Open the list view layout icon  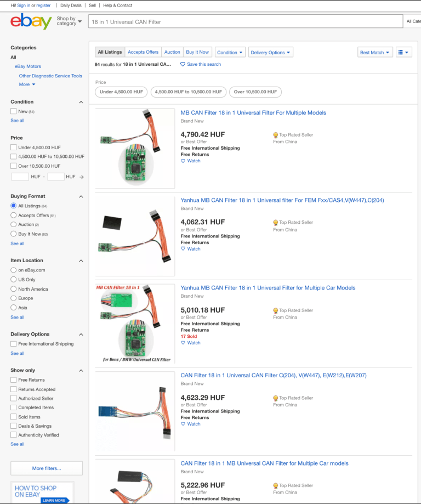[403, 53]
